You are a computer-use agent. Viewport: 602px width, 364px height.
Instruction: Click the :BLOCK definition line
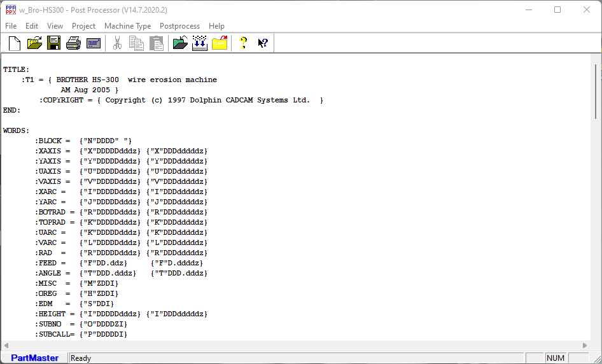83,141
